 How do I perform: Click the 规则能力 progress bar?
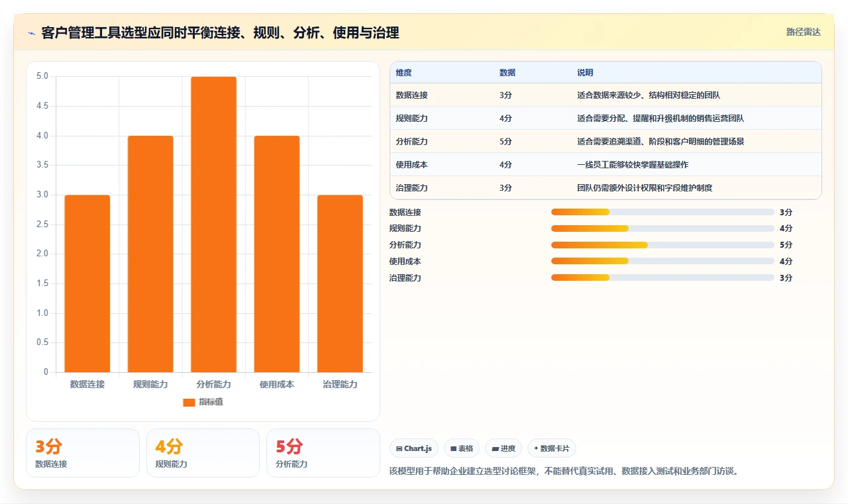tap(662, 228)
